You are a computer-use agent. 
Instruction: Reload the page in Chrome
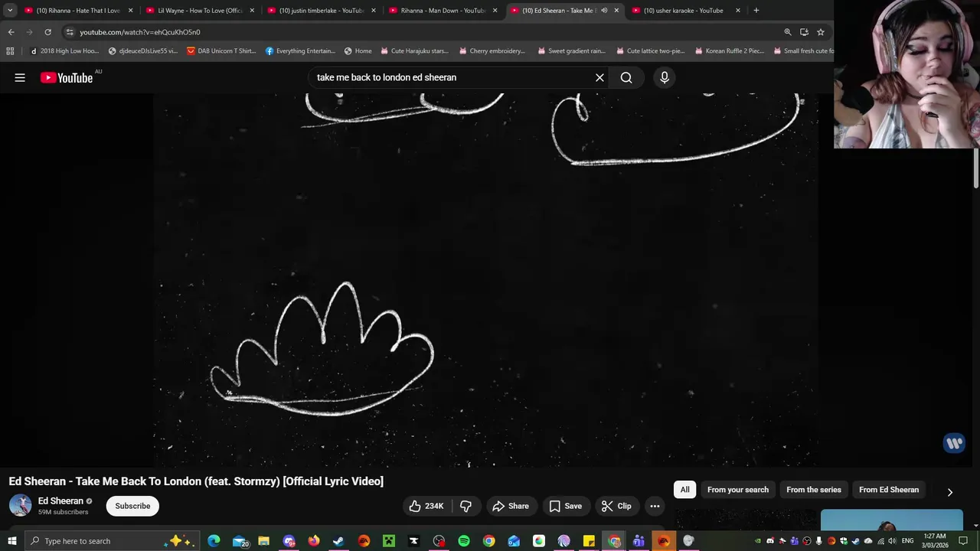tap(47, 32)
